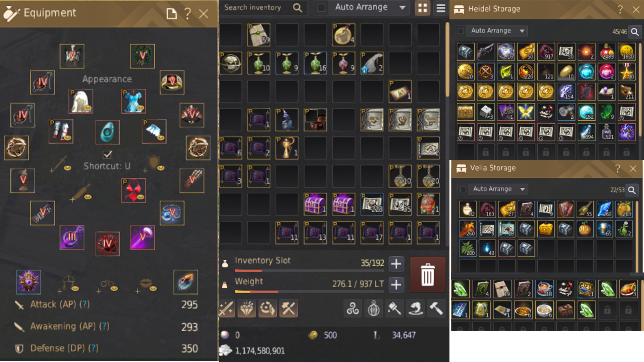Expand inventory Auto Arrange dropdown

point(402,7)
